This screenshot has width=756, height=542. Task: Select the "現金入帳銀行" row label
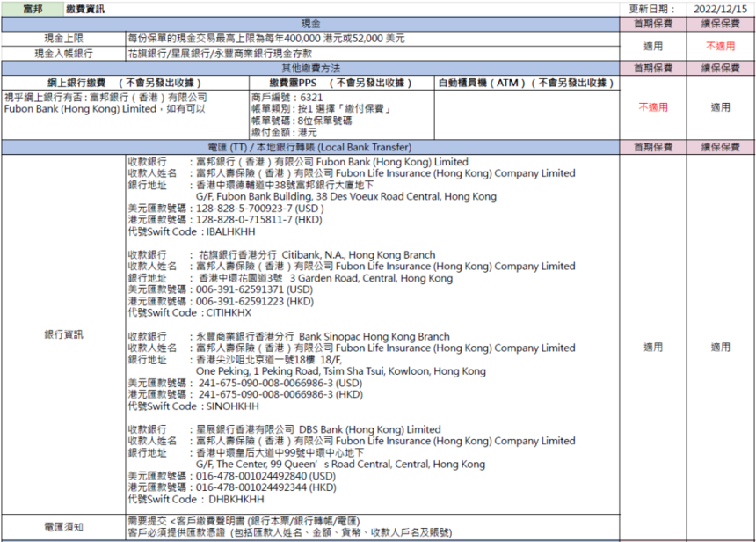click(x=63, y=53)
